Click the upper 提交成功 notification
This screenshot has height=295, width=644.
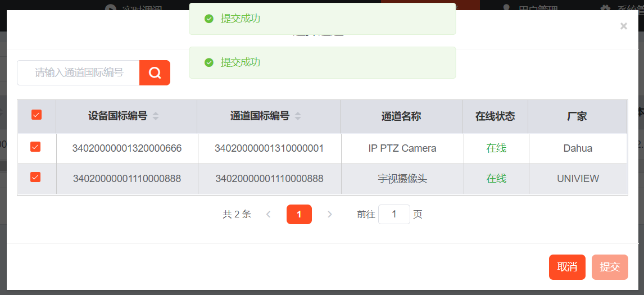[323, 19]
